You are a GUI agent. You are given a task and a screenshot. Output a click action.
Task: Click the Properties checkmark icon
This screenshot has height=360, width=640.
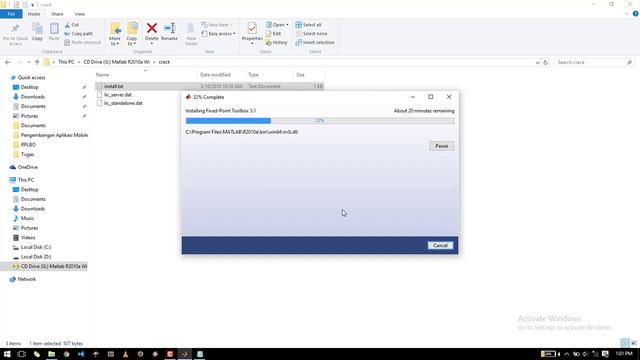(252, 28)
